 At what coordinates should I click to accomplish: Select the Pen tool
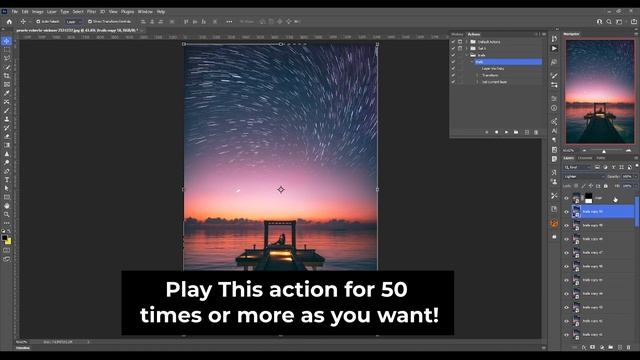[7, 171]
